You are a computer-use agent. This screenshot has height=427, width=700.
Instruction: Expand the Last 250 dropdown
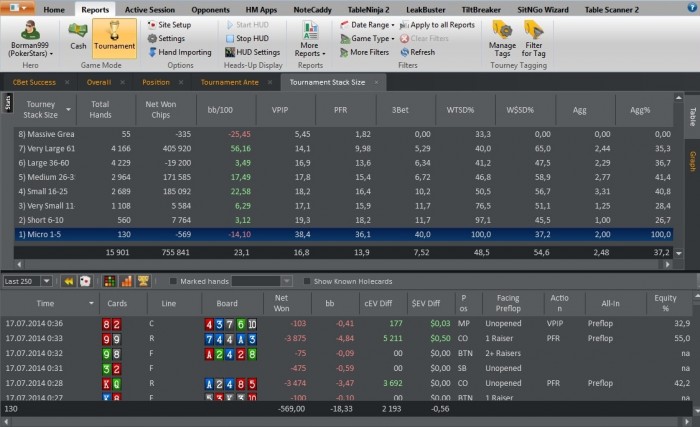[x=46, y=281]
